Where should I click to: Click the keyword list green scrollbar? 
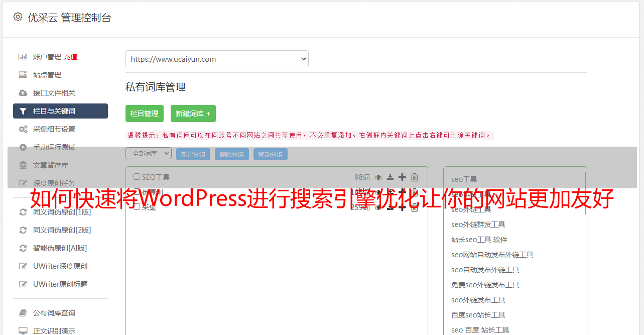click(x=585, y=193)
